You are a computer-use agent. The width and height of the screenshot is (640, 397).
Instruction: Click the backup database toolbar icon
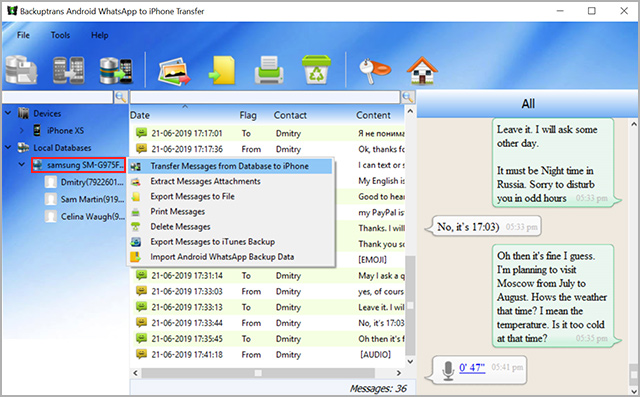pos(21,70)
